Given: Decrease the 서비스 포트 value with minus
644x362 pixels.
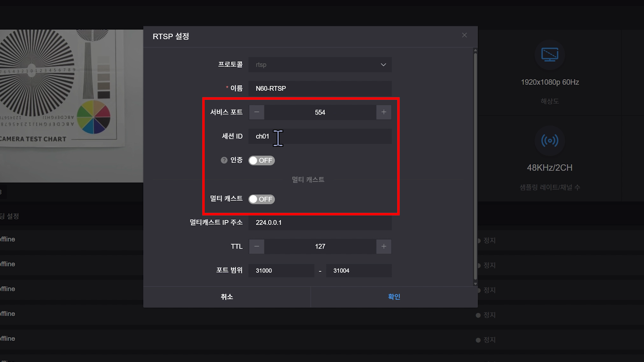Looking at the screenshot, I should click(x=257, y=112).
